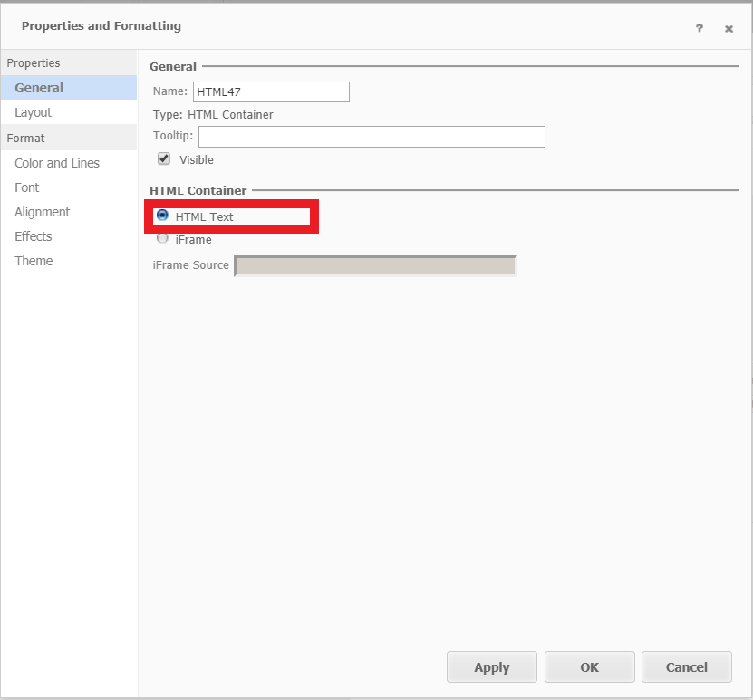Screen dimensions: 753x700
Task: Switch to Alignment settings
Action: click(43, 212)
